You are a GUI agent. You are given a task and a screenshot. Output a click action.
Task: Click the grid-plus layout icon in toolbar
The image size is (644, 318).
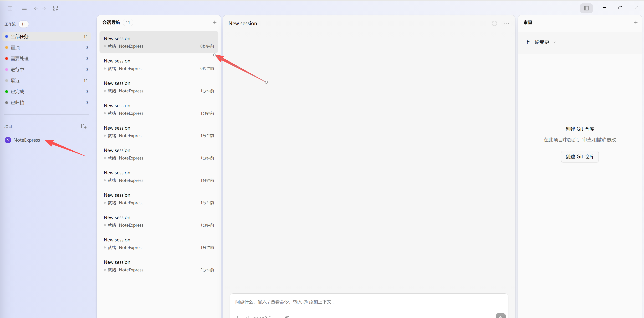click(x=55, y=8)
